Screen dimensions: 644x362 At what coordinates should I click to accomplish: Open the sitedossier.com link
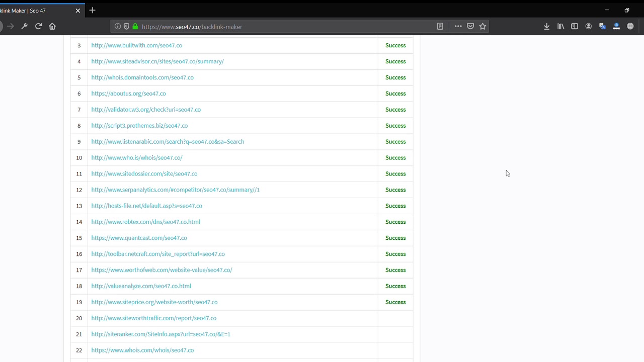coord(144,174)
